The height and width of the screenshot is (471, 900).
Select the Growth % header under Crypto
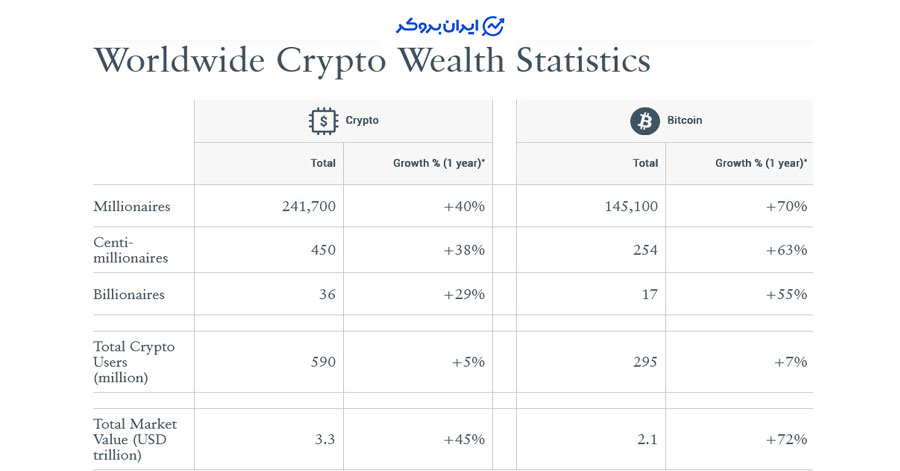point(439,163)
